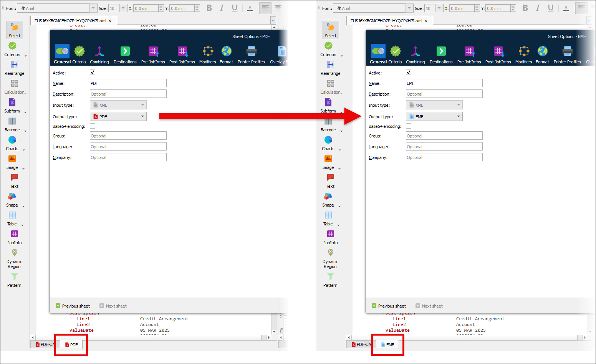Select Dynamic Region tool in left window
The width and height of the screenshot is (596, 364).
coord(14,258)
